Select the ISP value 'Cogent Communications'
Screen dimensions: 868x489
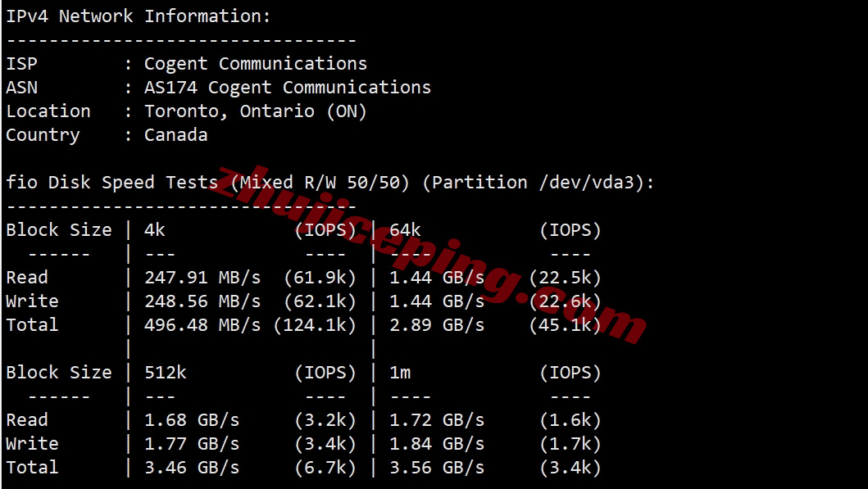click(255, 64)
